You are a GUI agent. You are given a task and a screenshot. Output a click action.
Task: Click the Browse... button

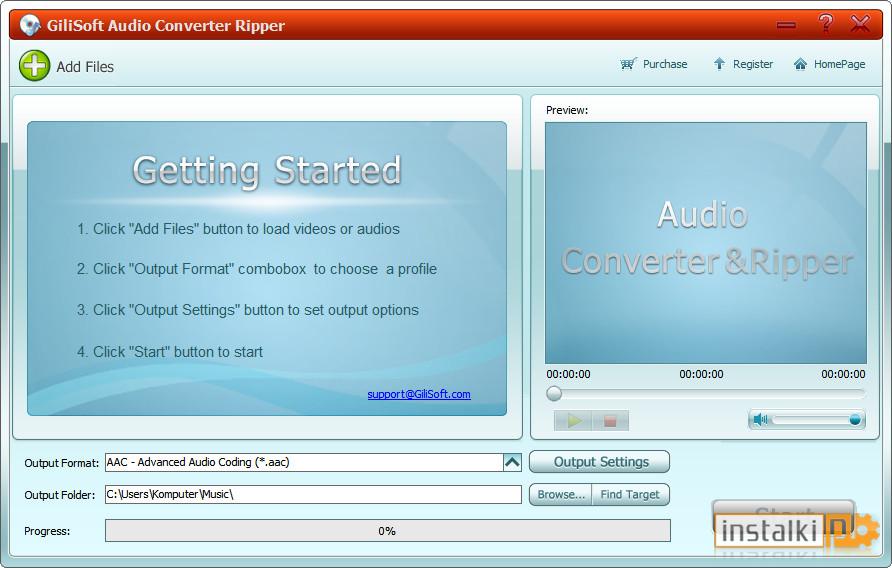click(x=561, y=495)
